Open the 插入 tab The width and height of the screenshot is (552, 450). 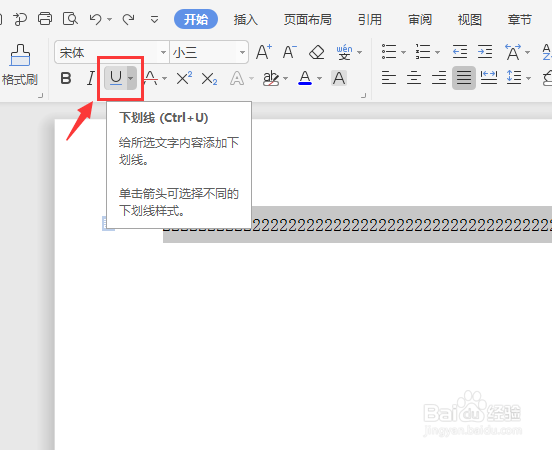(245, 19)
